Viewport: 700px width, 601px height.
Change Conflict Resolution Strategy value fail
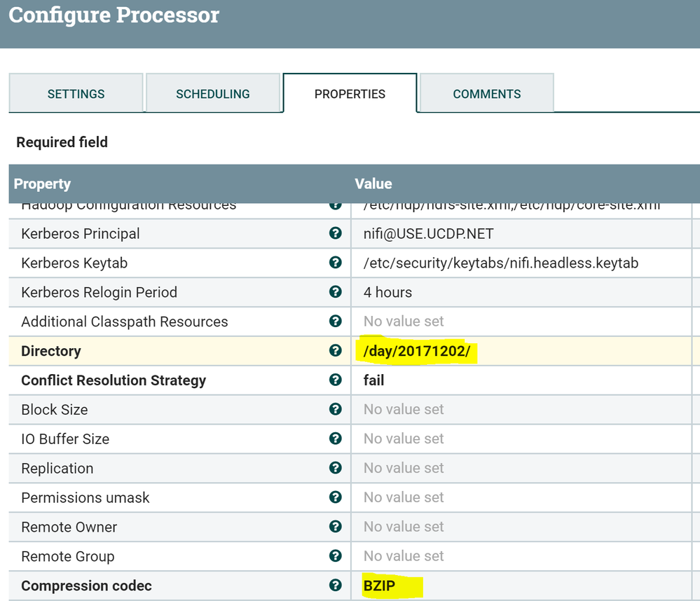point(374,380)
